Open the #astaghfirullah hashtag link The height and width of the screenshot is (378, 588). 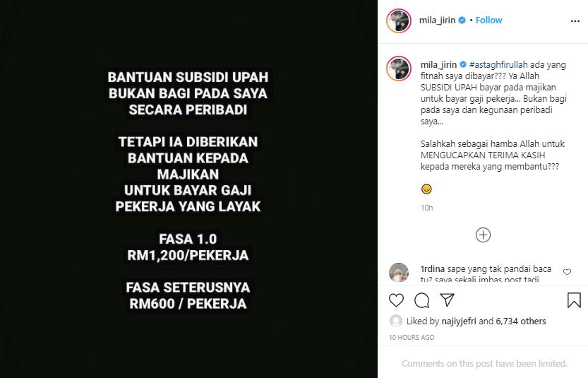[498, 64]
